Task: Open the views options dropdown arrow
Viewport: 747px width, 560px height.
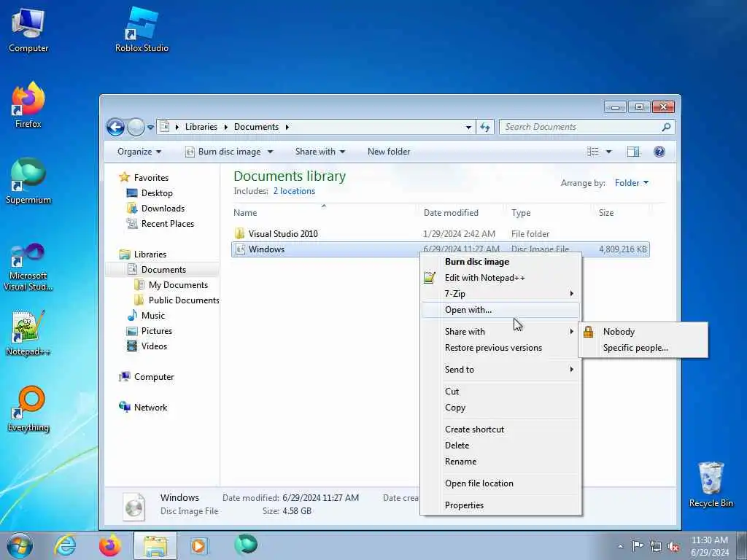Action: (x=608, y=152)
